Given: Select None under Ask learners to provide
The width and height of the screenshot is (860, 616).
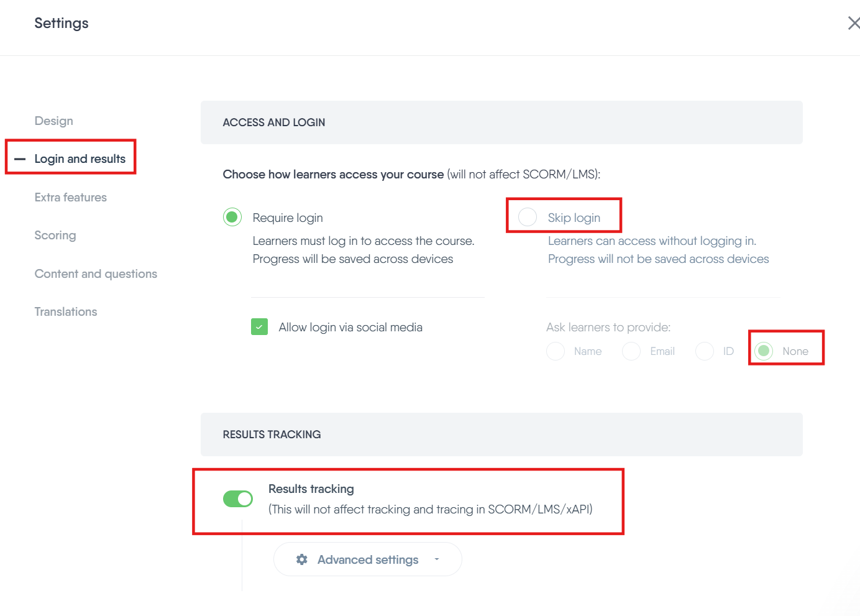Looking at the screenshot, I should pos(764,351).
